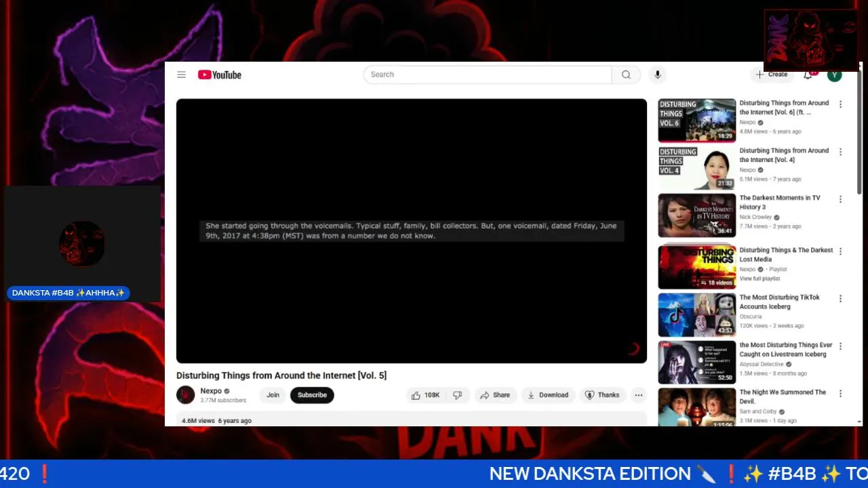Open Abyssal Detective channel link
Image resolution: width=868 pixels, height=488 pixels.
coord(762,364)
